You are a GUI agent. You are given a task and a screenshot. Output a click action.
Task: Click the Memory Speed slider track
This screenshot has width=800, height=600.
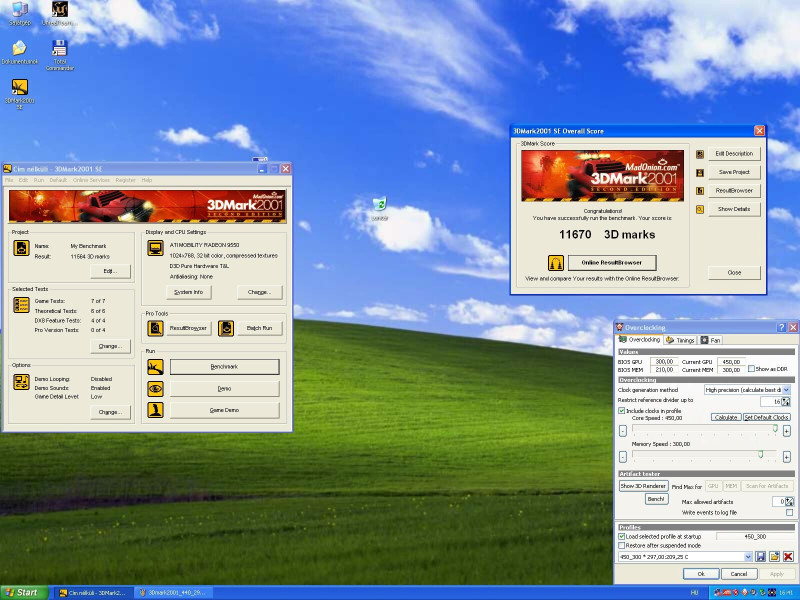[705, 454]
